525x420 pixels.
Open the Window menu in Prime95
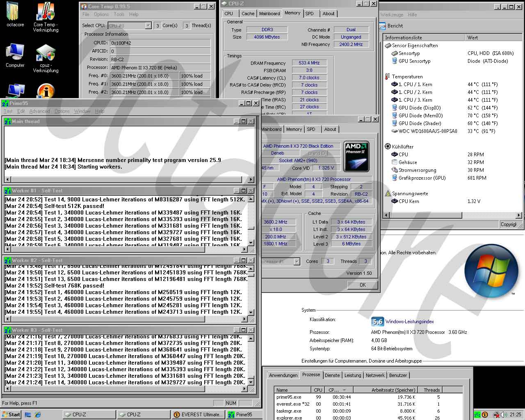coord(82,111)
